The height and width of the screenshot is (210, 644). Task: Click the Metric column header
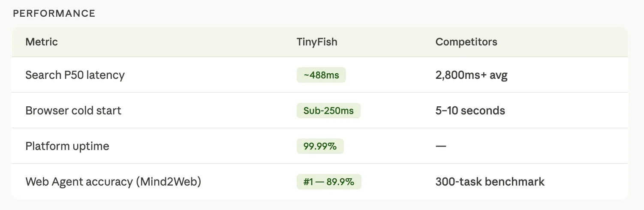[42, 42]
